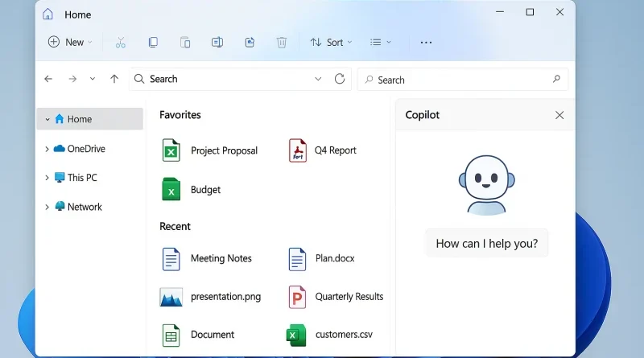Select the Q4 Report file name
The width and height of the screenshot is (644, 358).
(x=336, y=150)
